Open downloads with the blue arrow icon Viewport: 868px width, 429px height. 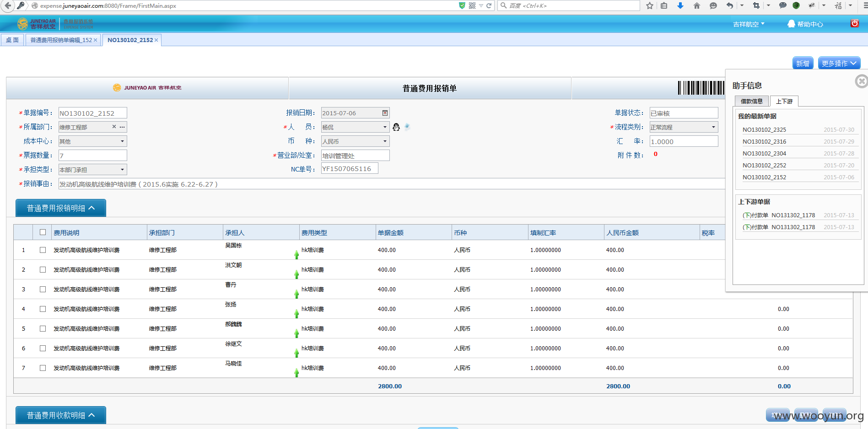(680, 5)
